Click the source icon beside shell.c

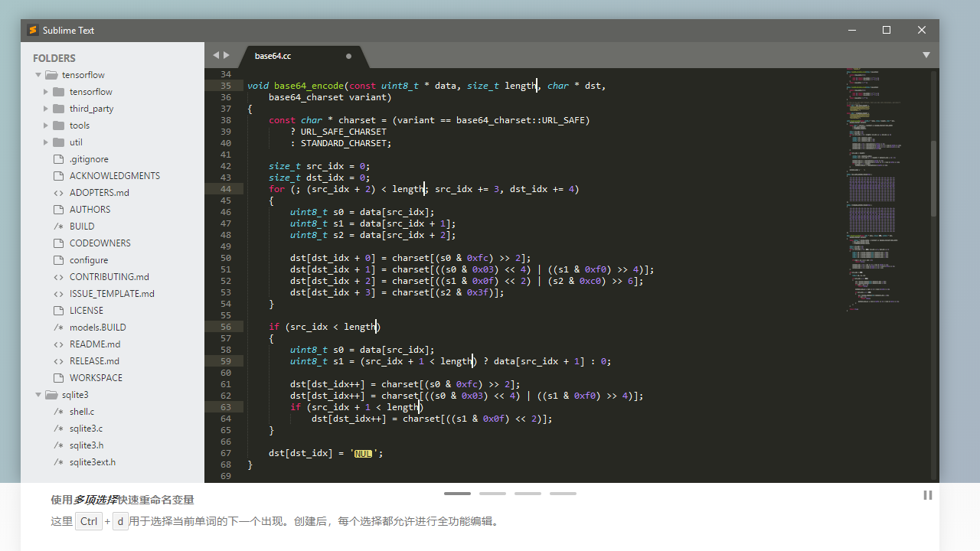(x=57, y=411)
